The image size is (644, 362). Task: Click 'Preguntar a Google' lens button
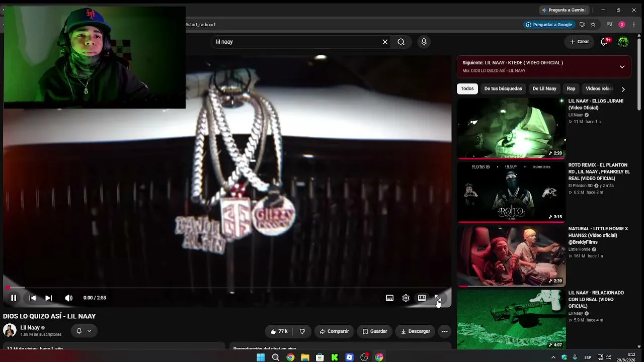click(x=549, y=25)
